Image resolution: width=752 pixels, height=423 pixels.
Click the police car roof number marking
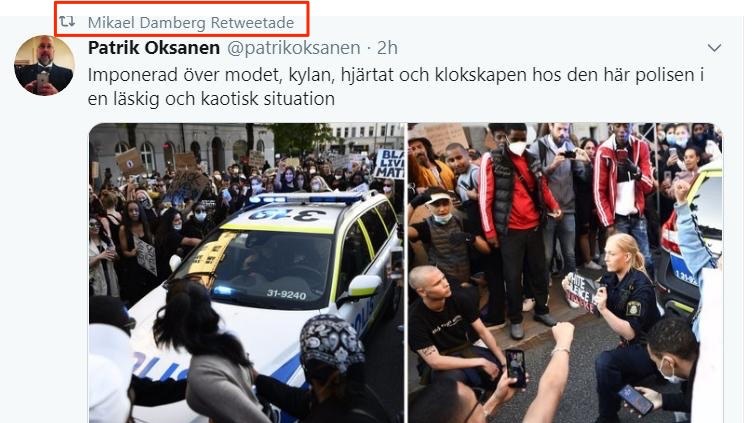point(287,213)
